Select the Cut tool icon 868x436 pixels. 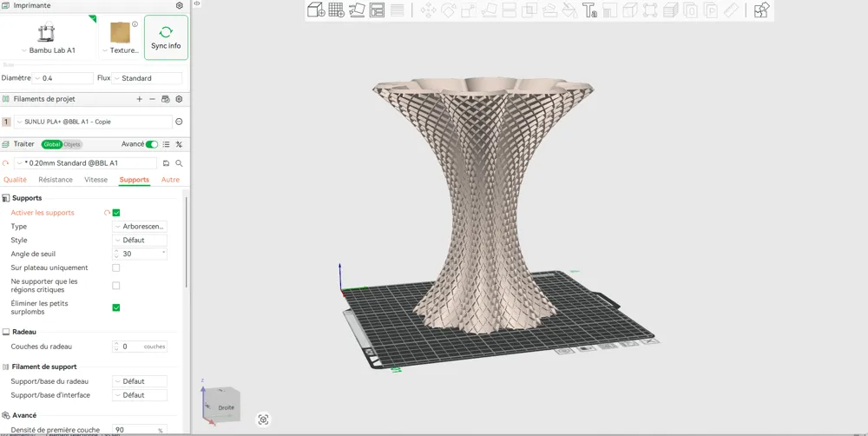pyautogui.click(x=509, y=10)
